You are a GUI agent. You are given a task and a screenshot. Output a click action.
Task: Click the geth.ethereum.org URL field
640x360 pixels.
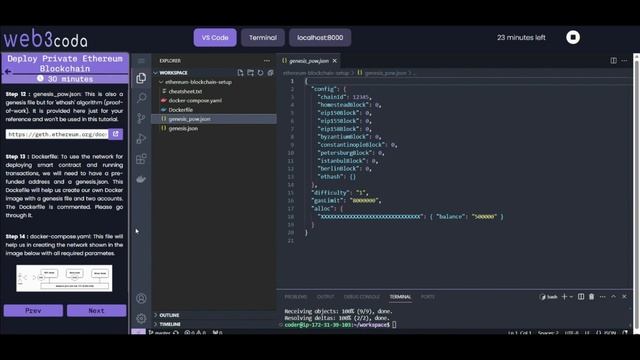coord(57,134)
